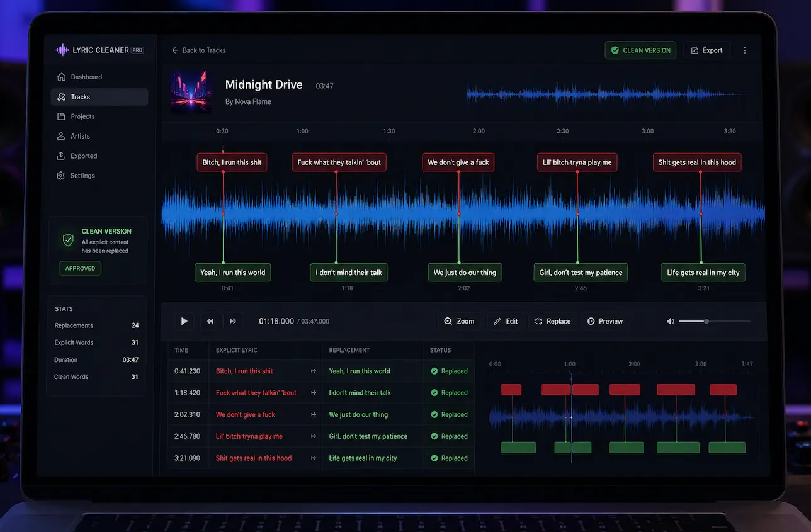Image resolution: width=811 pixels, height=532 pixels.
Task: Click Replaced status for 'Life gets real in my city'
Action: pos(449,458)
